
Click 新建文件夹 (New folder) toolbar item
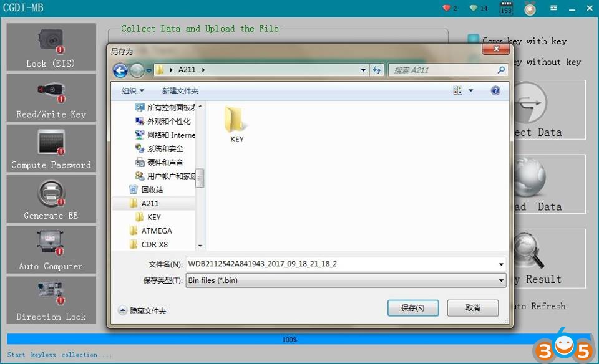tap(180, 91)
